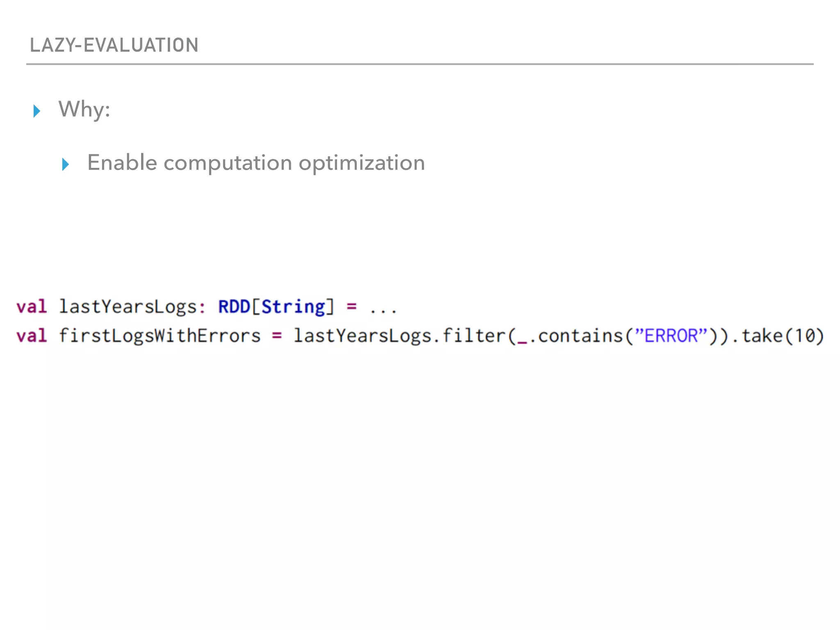Click '.take(10)' at line end
This screenshot has height=630, width=840.
[778, 336]
